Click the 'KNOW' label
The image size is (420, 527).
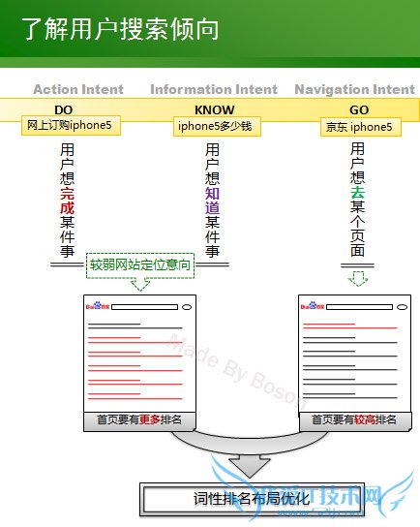[x=215, y=109]
